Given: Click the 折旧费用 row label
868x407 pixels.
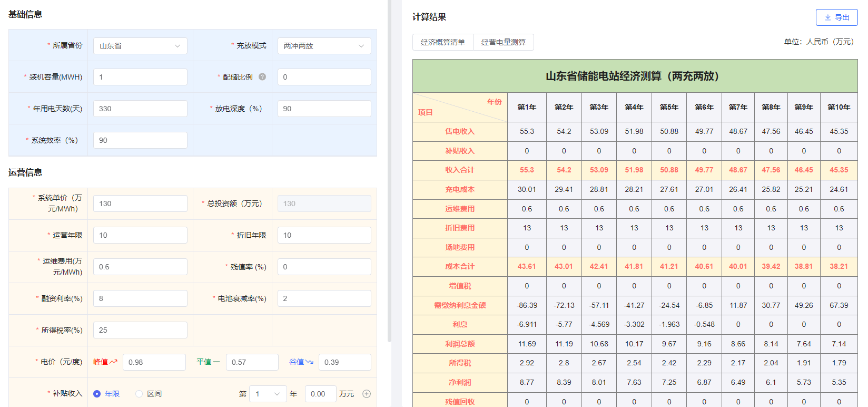Looking at the screenshot, I should [460, 228].
